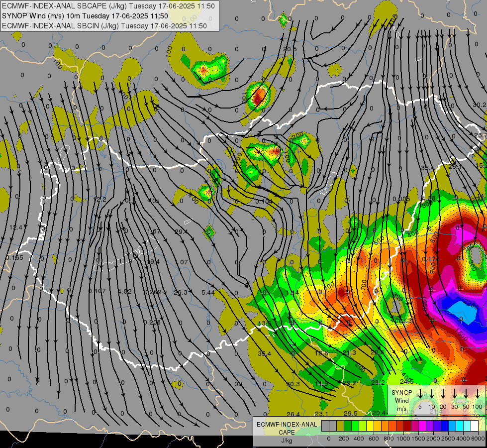This screenshot has height=448, width=487.
Task: Select the pure blue swatch in CAPE legend
Action: pos(444,426)
